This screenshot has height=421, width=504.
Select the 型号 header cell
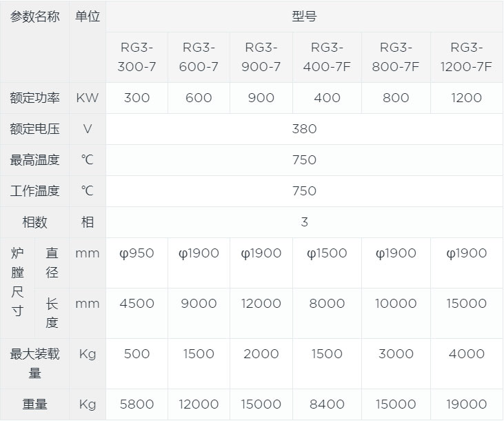pyautogui.click(x=304, y=17)
